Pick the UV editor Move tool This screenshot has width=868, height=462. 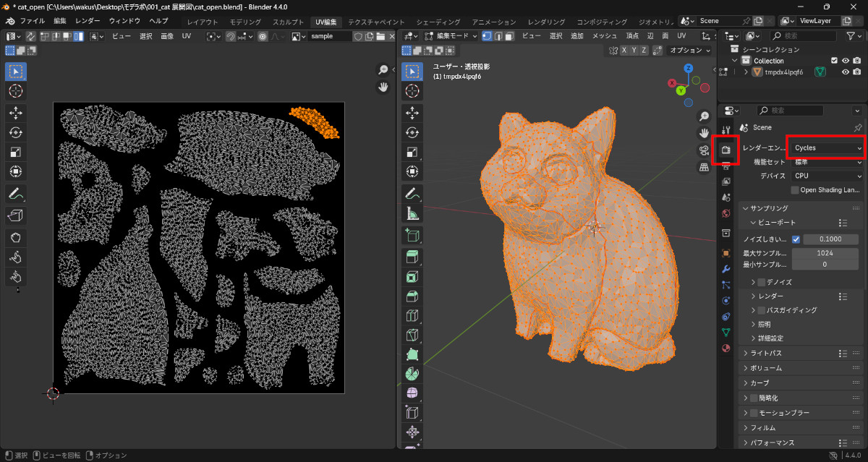(x=16, y=112)
